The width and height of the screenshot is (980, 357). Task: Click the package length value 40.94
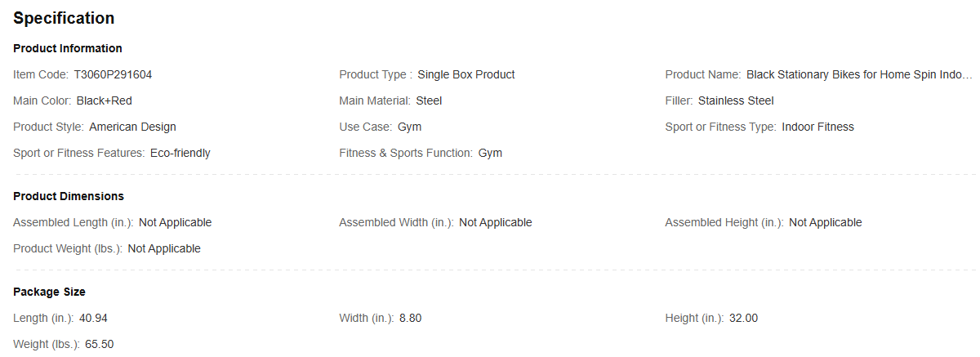point(93,318)
